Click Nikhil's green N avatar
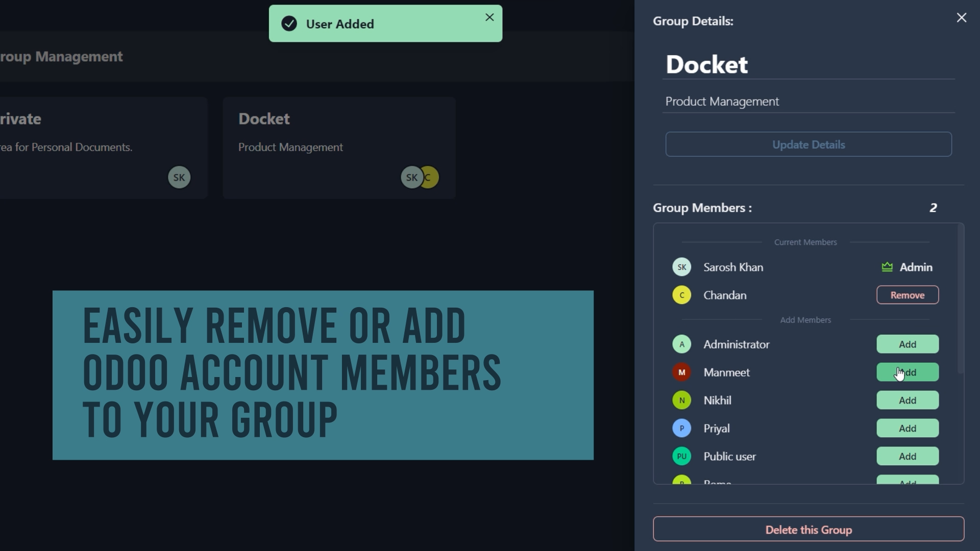The width and height of the screenshot is (980, 551). (681, 400)
